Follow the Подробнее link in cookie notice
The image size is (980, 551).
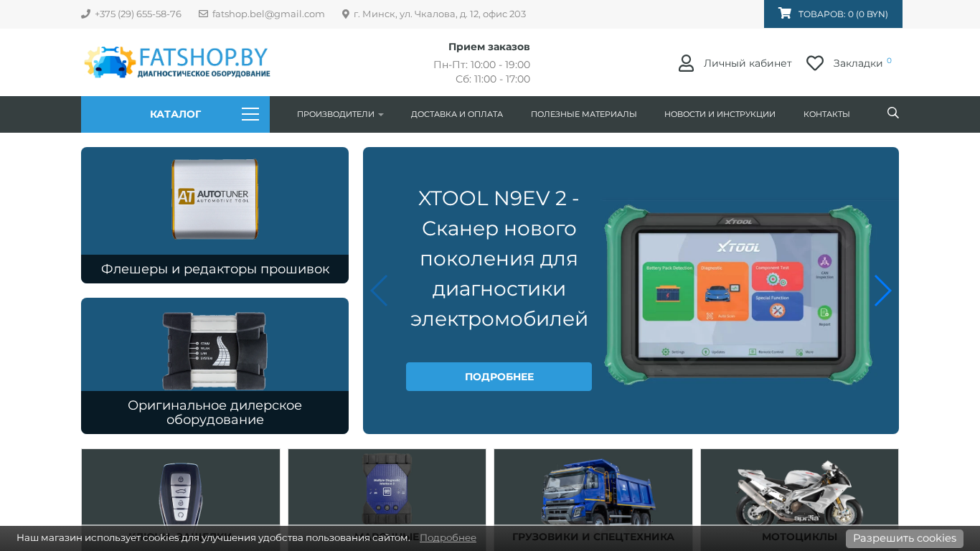coord(448,537)
